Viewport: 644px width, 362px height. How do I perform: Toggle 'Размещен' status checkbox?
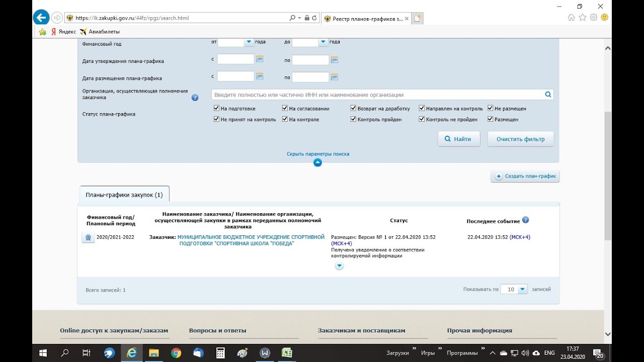click(x=490, y=119)
